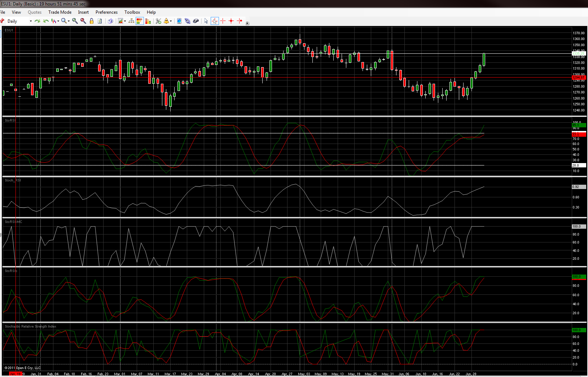
Task: Open the Toolbox menu
Action: click(132, 12)
